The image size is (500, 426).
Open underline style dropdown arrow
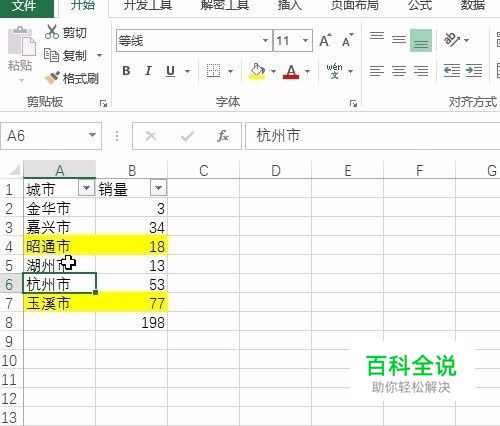tap(187, 71)
